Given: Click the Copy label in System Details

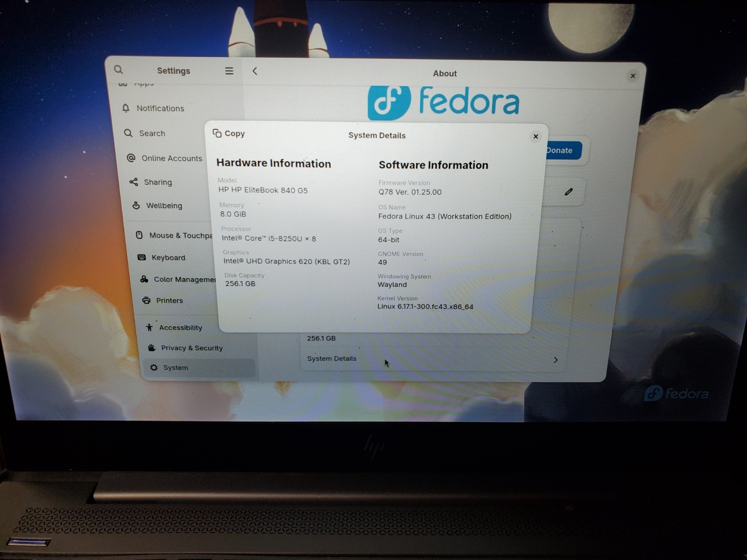Looking at the screenshot, I should [x=234, y=133].
